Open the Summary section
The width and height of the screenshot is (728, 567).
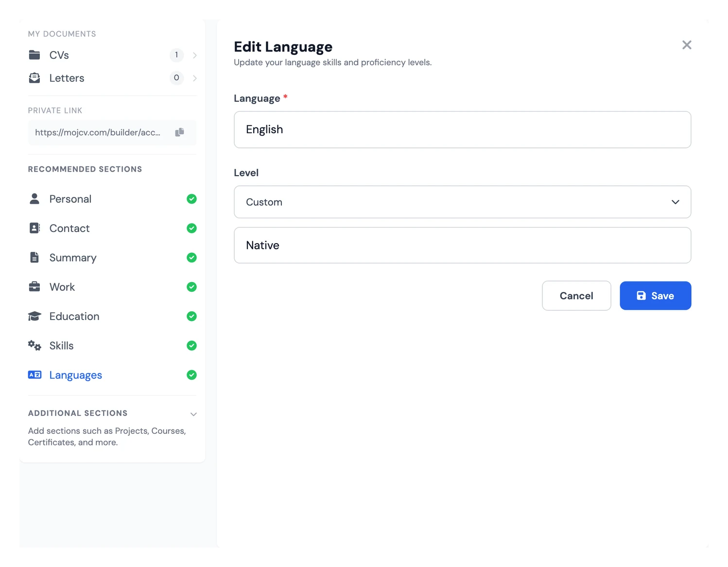(112, 257)
